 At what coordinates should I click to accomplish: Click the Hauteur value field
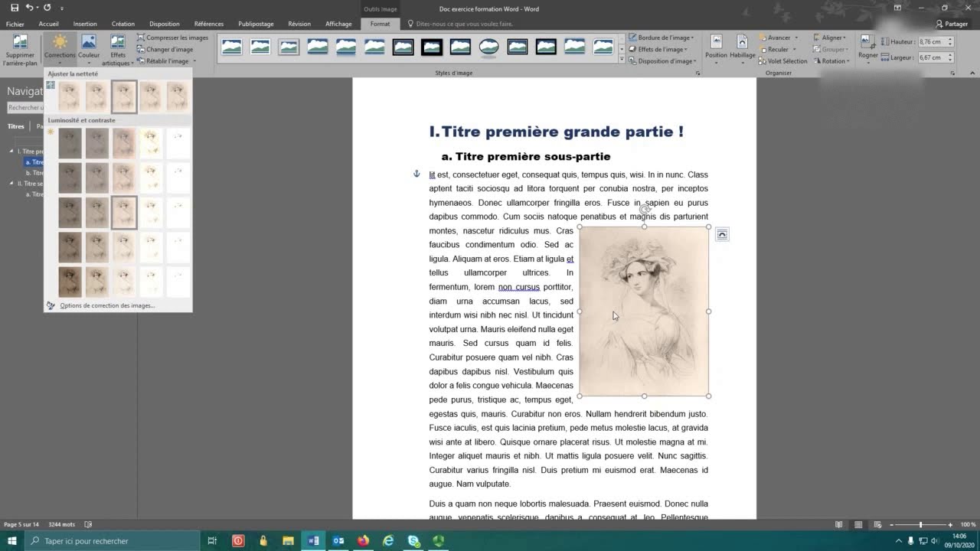(x=932, y=42)
